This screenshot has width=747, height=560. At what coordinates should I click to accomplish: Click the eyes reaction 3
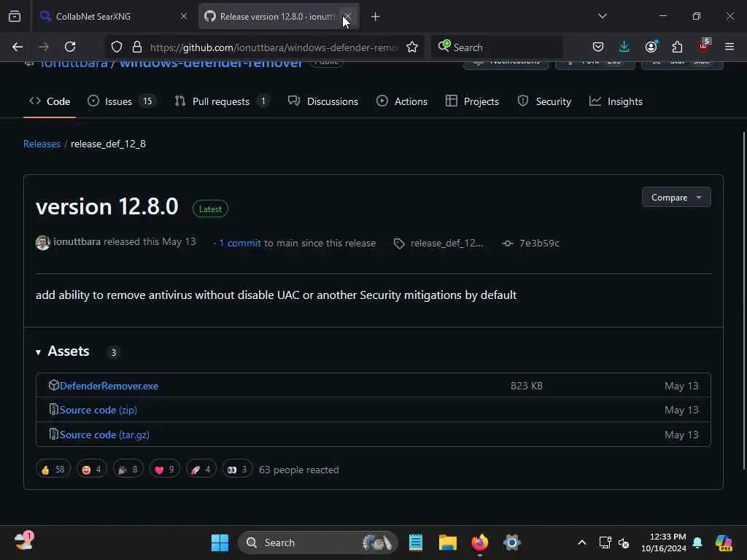coord(237,470)
